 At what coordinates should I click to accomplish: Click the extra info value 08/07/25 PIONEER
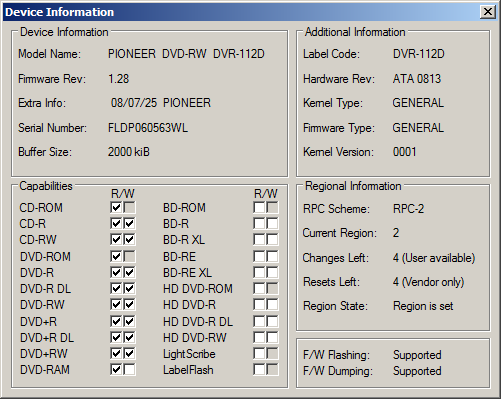[161, 103]
